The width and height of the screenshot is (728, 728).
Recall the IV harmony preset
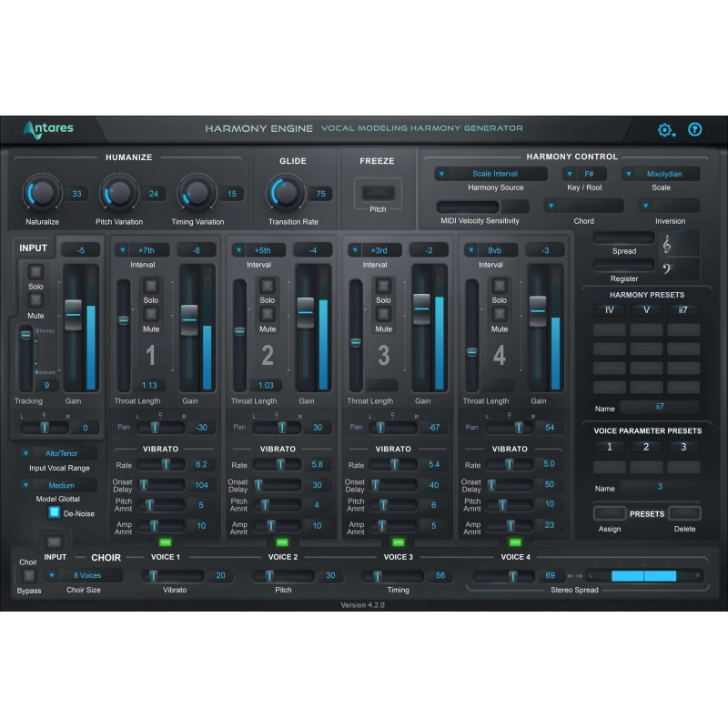click(609, 309)
